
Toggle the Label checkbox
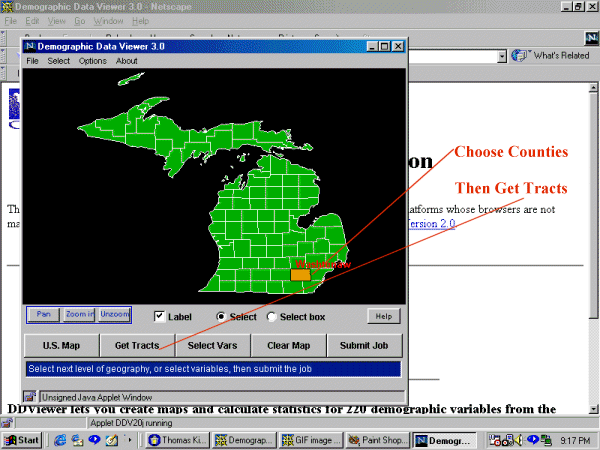tap(159, 317)
